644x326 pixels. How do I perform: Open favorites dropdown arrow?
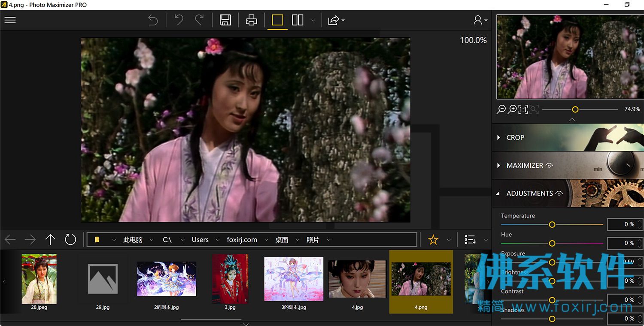coord(449,240)
